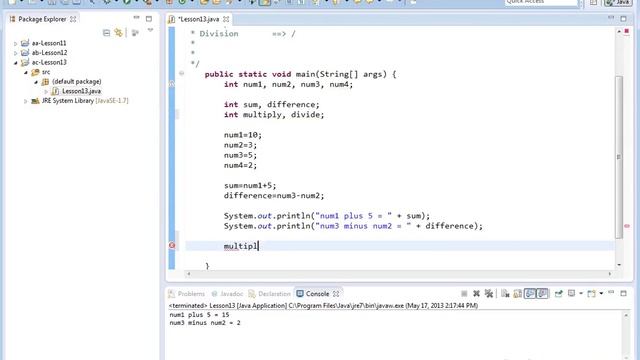Click console output 'num1 plus 5 = 15'
The width and height of the screenshot is (640, 360).
199,315
